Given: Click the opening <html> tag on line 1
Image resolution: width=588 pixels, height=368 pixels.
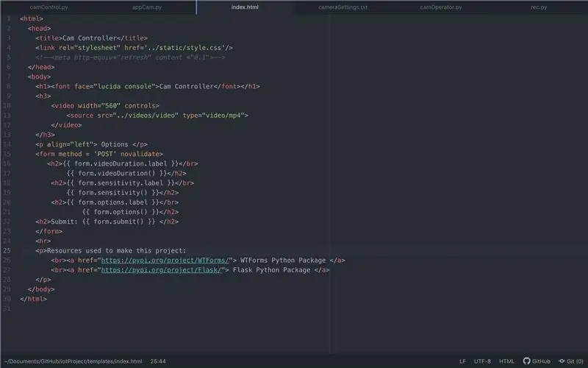Looking at the screenshot, I should [32, 19].
